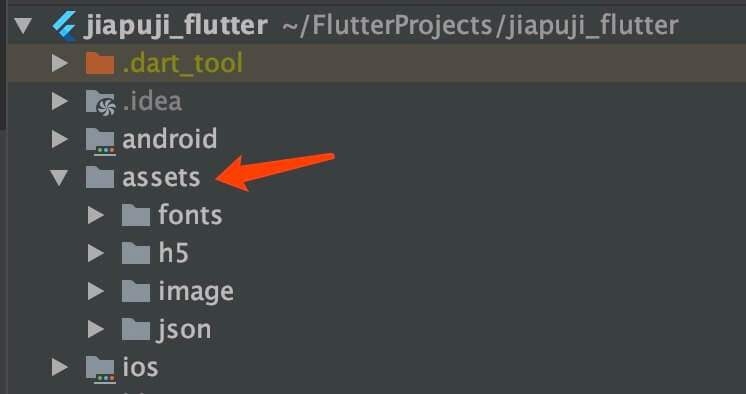Select the fonts folder label
The width and height of the screenshot is (746, 394).
(x=190, y=215)
